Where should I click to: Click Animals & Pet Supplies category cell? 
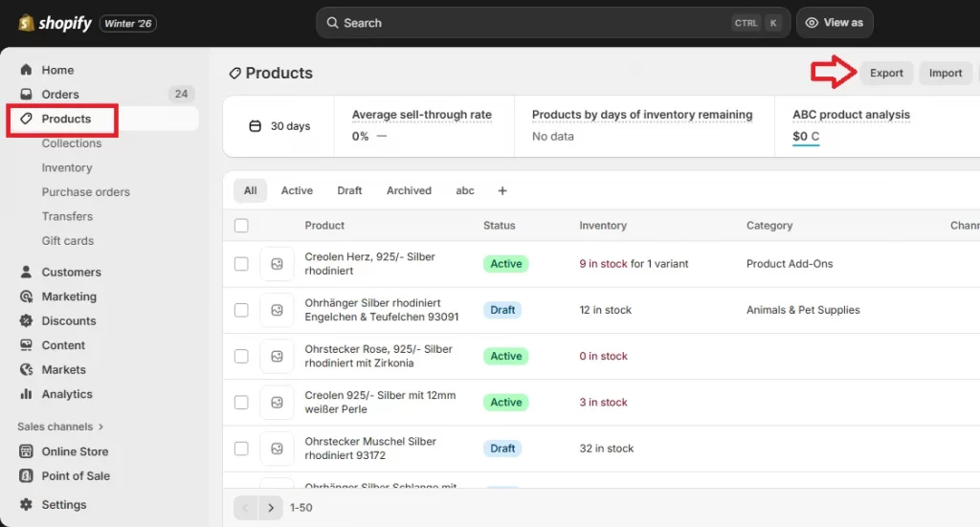(803, 310)
